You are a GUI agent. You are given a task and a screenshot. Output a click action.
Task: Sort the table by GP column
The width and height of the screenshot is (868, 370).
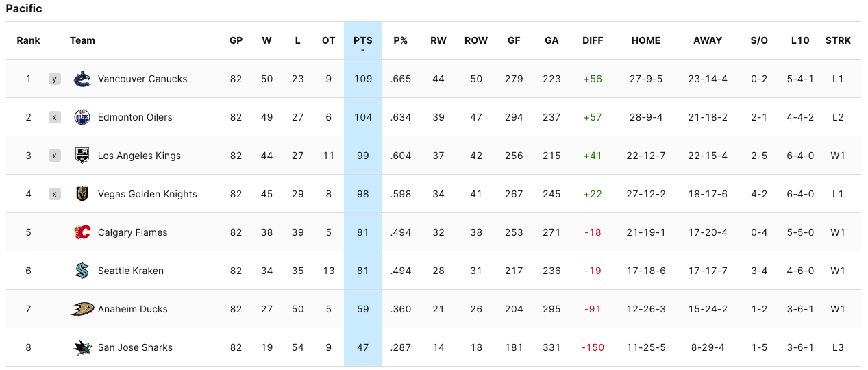coord(236,40)
